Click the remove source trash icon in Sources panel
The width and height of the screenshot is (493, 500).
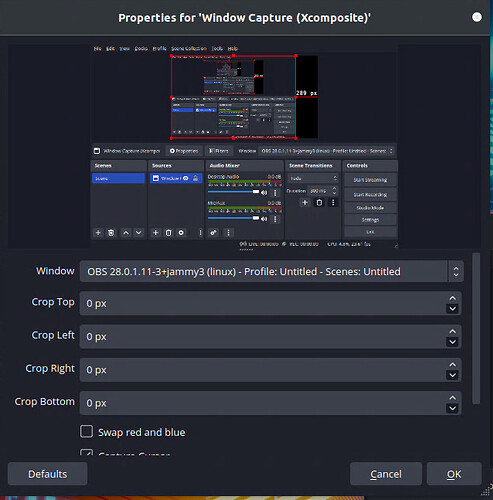pos(168,233)
